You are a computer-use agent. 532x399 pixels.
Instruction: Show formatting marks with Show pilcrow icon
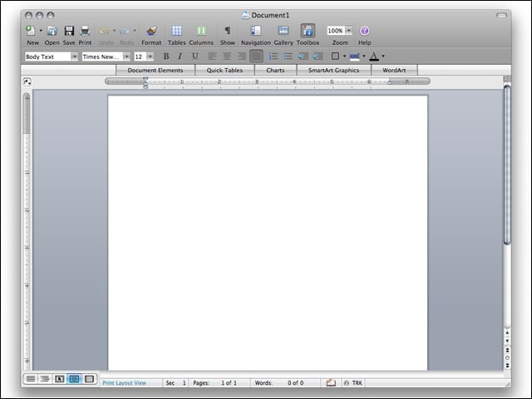click(228, 31)
